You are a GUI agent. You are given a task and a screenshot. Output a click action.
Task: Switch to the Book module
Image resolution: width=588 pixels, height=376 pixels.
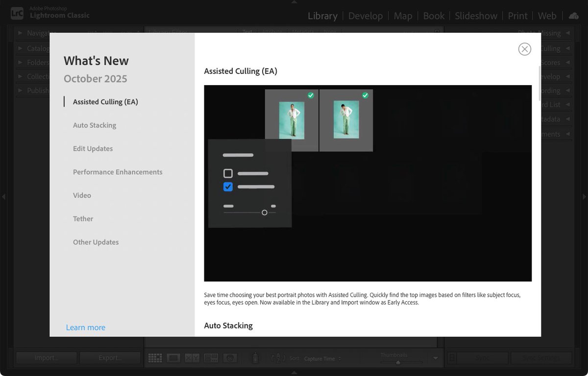434,16
